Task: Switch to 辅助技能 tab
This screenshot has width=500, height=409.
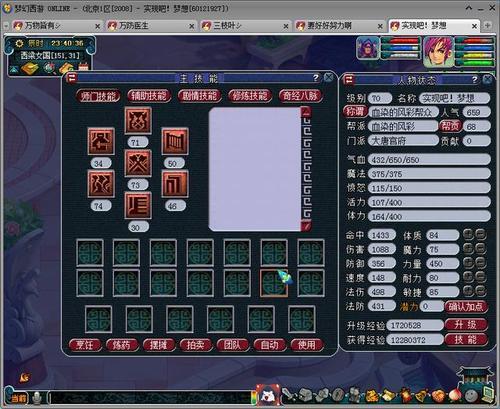Action: pyautogui.click(x=149, y=96)
